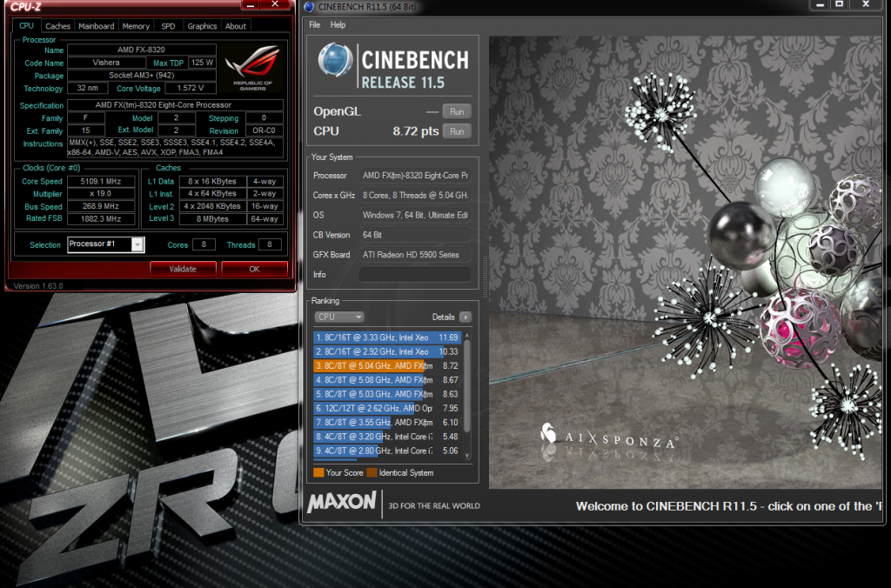Minimize the CPU-Z window
This screenshot has height=588, width=891.
coord(251,5)
